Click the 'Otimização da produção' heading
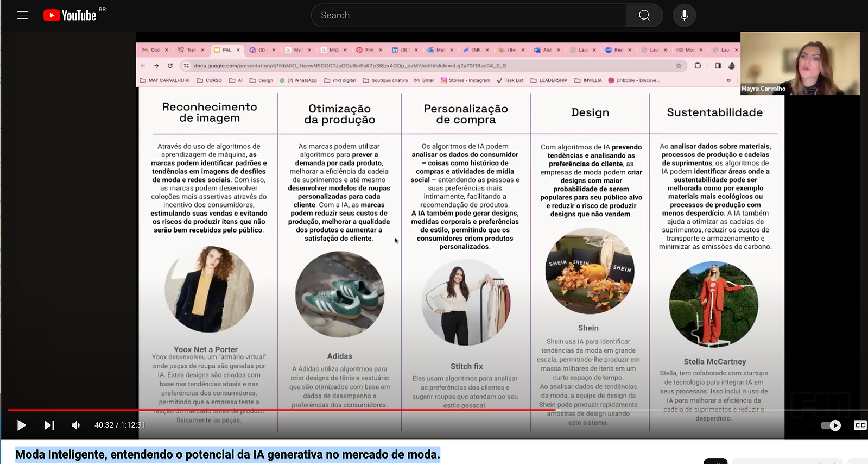This screenshot has width=868, height=464. click(339, 114)
